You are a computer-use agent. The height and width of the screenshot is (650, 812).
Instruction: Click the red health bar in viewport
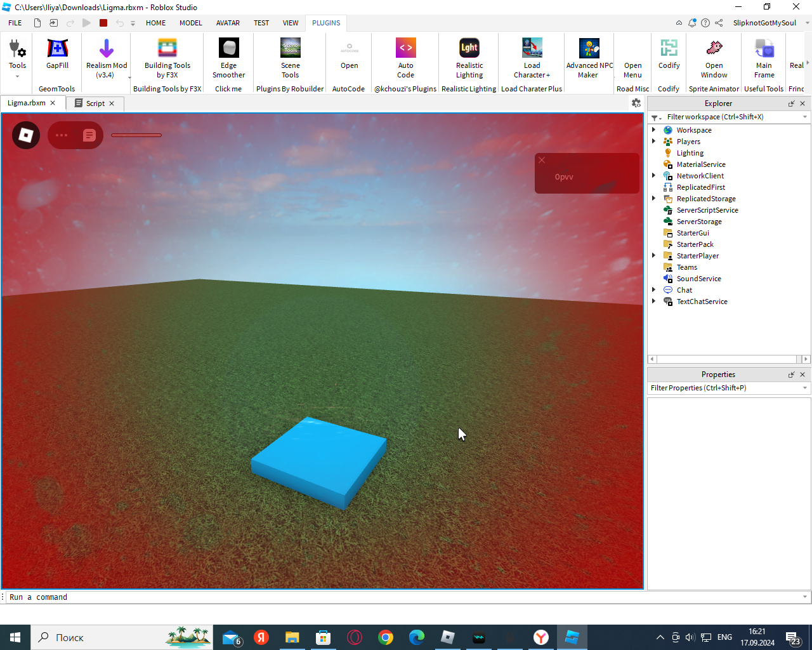[136, 135]
